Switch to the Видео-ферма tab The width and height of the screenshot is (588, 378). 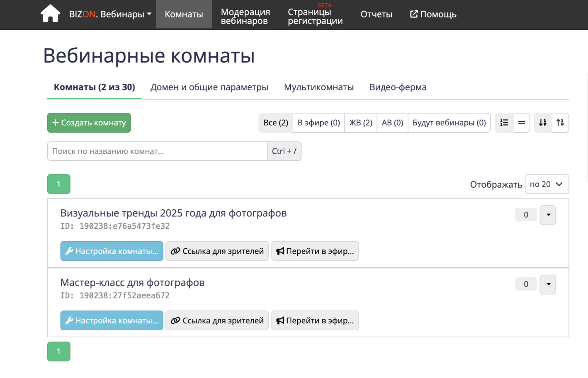pos(398,87)
